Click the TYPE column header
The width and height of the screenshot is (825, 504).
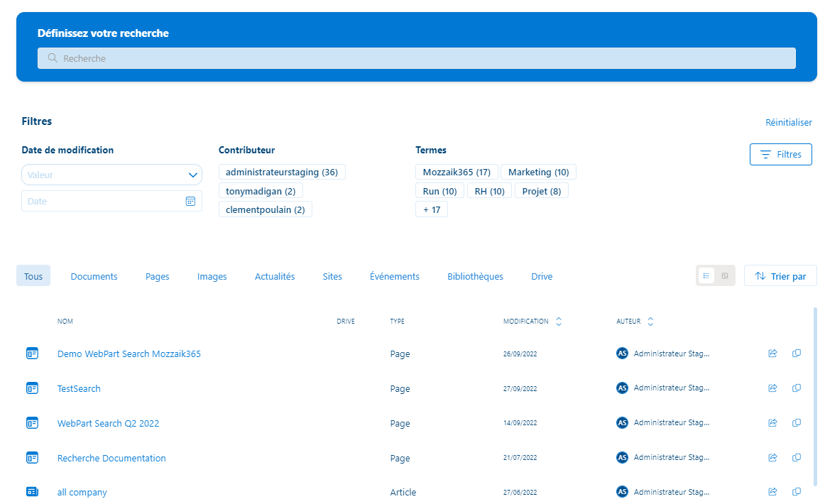[398, 321]
